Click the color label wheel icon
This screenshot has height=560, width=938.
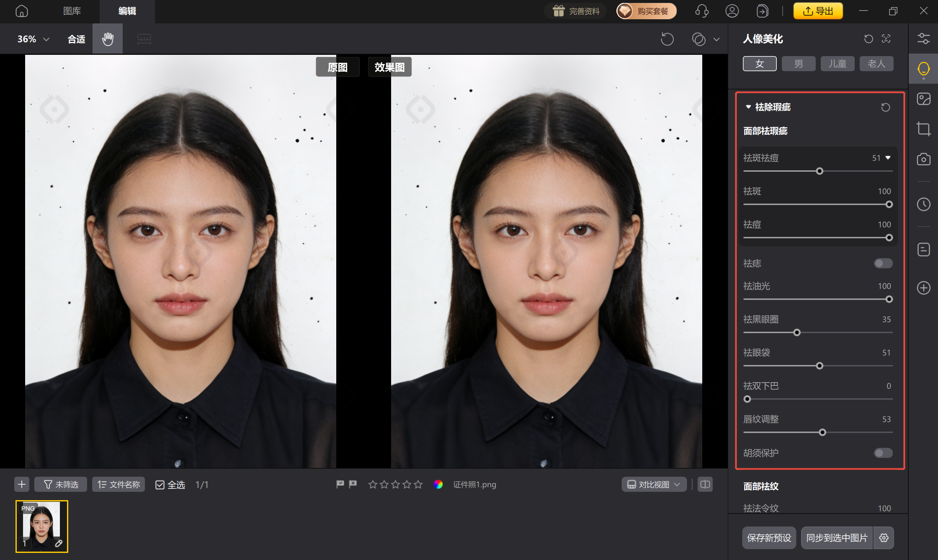(438, 484)
